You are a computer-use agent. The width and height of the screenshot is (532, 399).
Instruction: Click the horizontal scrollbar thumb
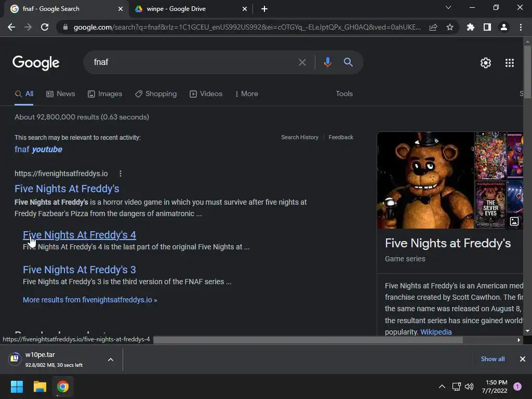[308, 340]
